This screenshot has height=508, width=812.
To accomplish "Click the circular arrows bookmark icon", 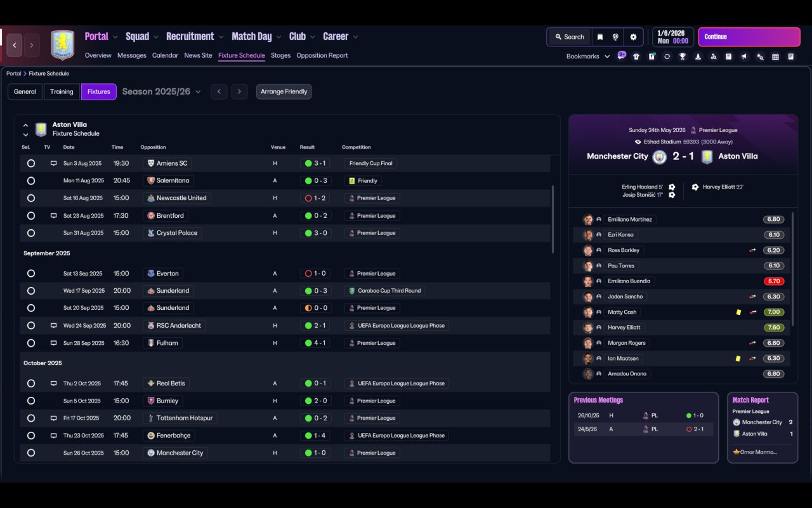I will (x=667, y=57).
